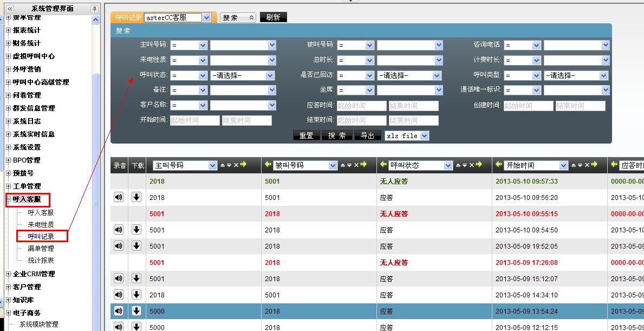The width and height of the screenshot is (644, 331).
Task: Expand the 报表统计 tree node
Action: click(8, 30)
